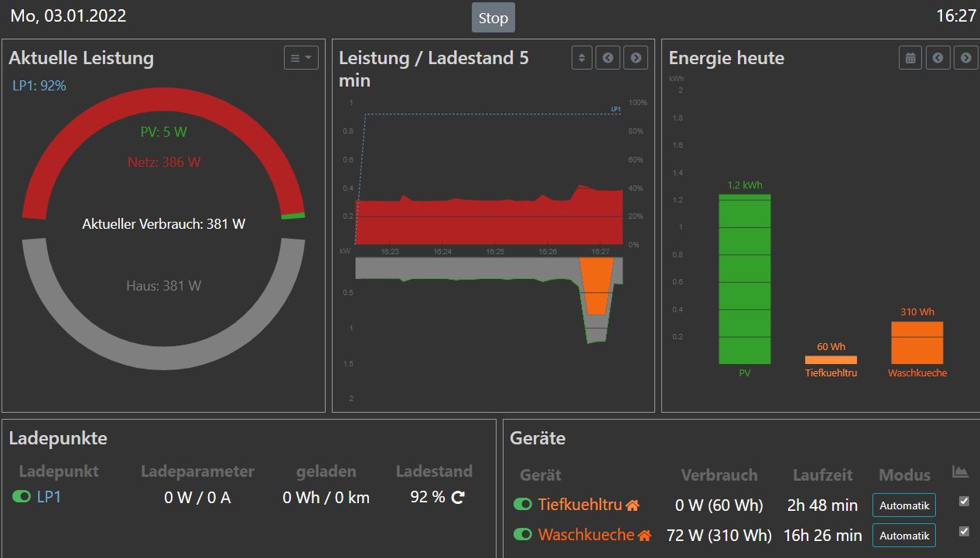
Task: Click '60 Wh' label above Tiefkuehltru bar
Action: (831, 347)
